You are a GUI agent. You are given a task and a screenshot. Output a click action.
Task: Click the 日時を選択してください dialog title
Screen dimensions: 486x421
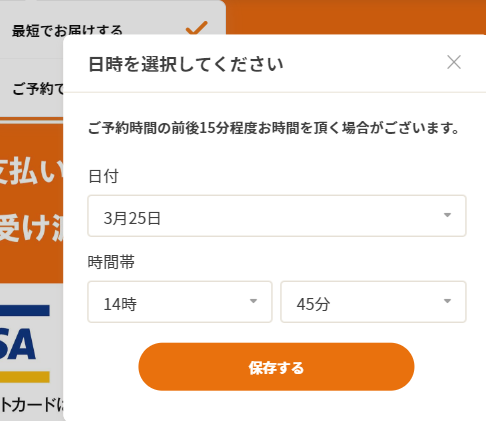coord(186,64)
